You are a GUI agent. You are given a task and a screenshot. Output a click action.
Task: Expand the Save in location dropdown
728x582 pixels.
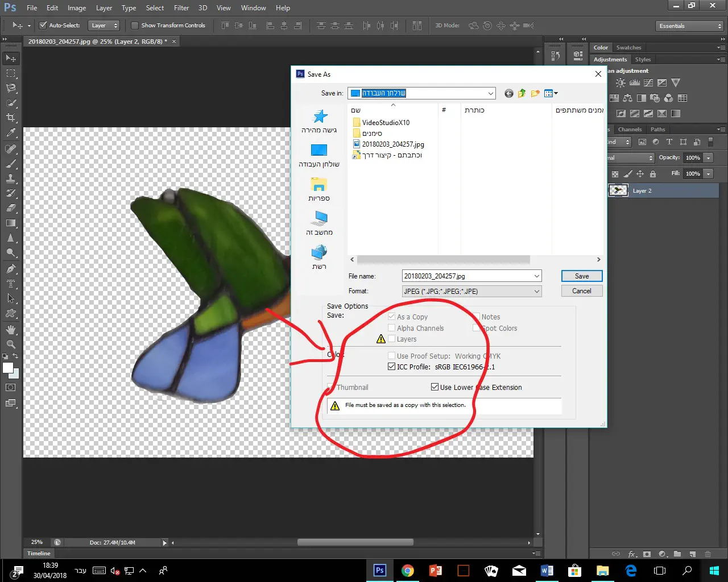(490, 93)
